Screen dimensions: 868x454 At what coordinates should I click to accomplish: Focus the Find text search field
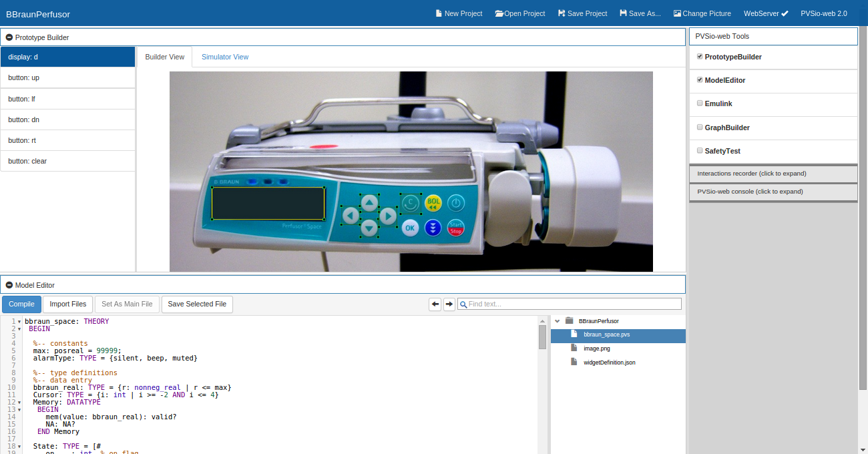coord(570,304)
